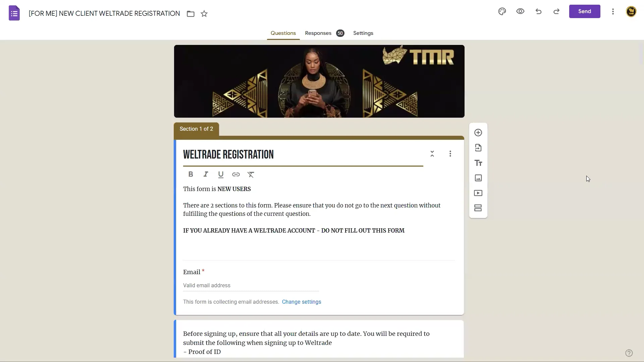Switch to the Responses tab
Viewport: 644px width, 362px height.
(x=318, y=33)
